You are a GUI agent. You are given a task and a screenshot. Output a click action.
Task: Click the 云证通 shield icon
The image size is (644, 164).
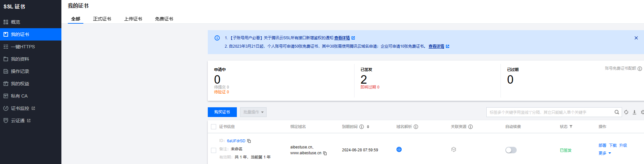coord(6,121)
